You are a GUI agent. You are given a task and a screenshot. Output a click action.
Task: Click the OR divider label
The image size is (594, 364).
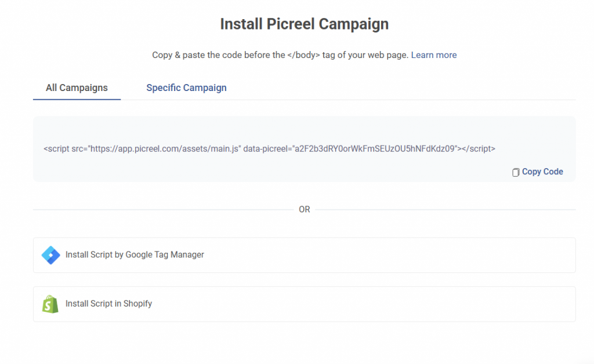[305, 209]
